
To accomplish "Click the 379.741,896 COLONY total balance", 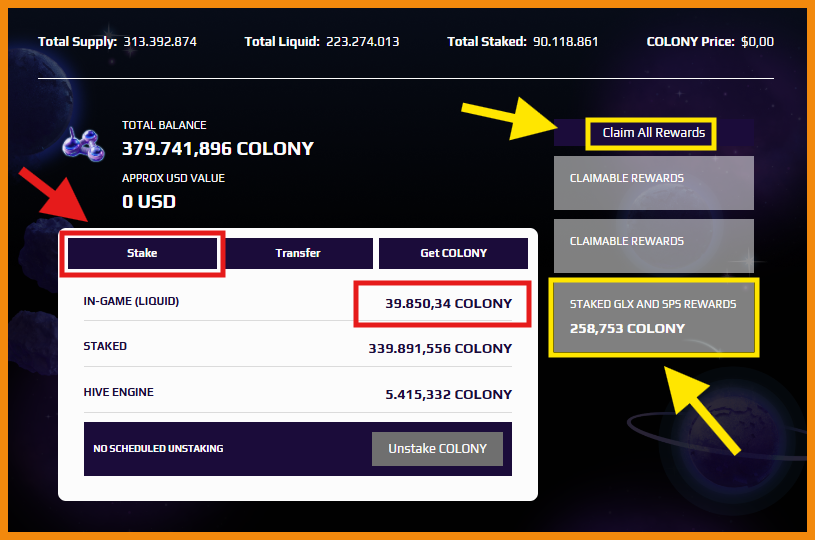I will pyautogui.click(x=217, y=149).
